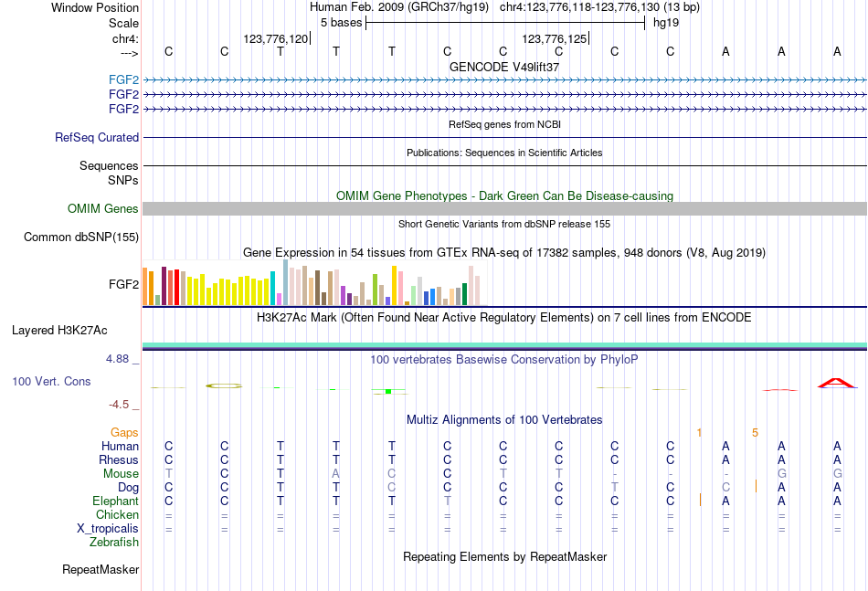Screen dimensions: 868x591
Task: Click the Sequences track label
Action: coord(109,165)
